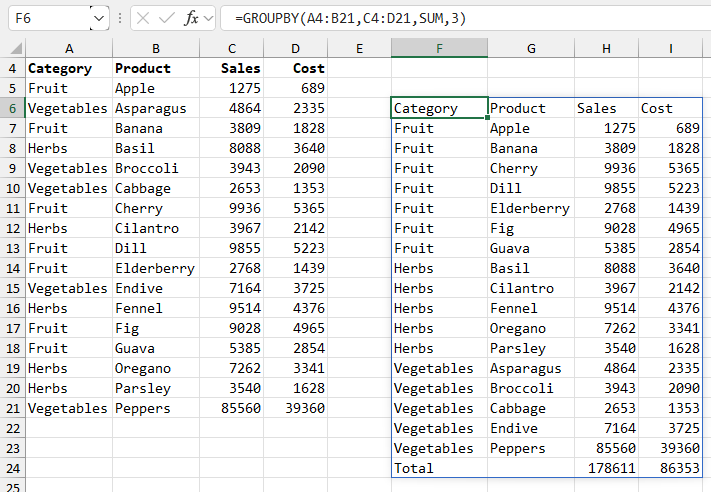
Task: Click the selected Category cell F6
Action: (439, 108)
